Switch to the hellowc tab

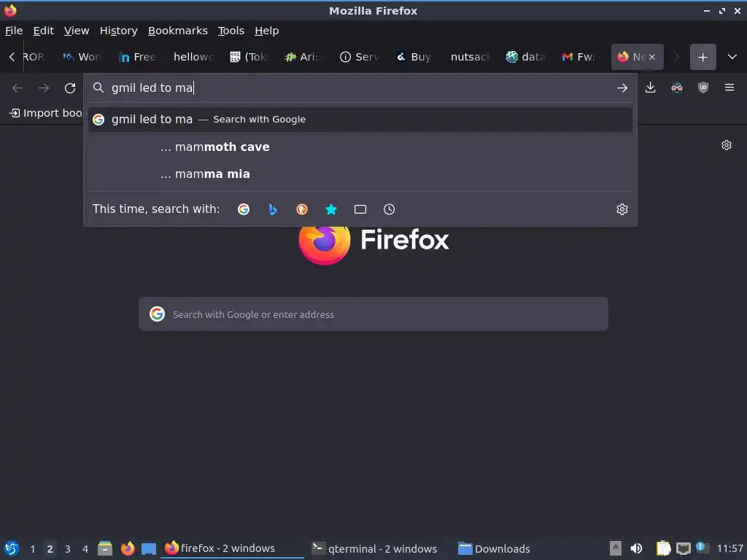click(x=193, y=57)
